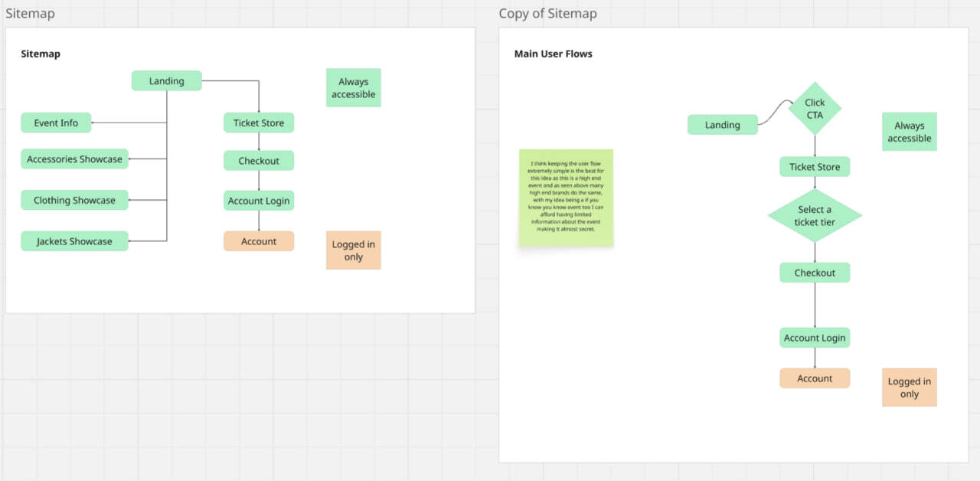Select orange Account node in left sitemap frame

point(258,241)
